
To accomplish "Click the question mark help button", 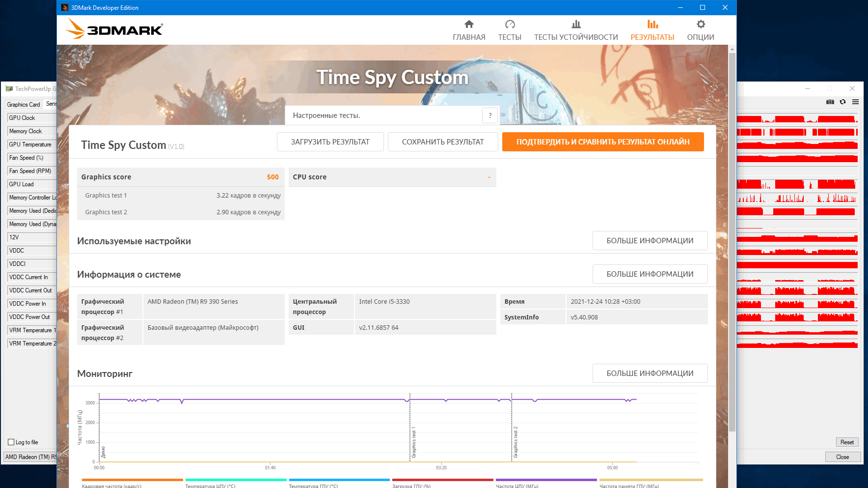I will pyautogui.click(x=490, y=115).
